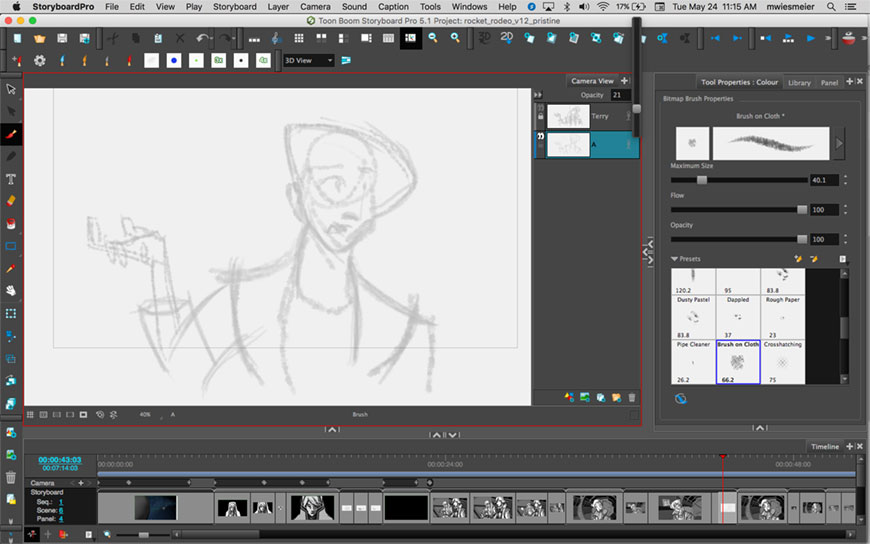Expand panel below Tool Properties
This screenshot has width=870, height=544.
point(760,427)
